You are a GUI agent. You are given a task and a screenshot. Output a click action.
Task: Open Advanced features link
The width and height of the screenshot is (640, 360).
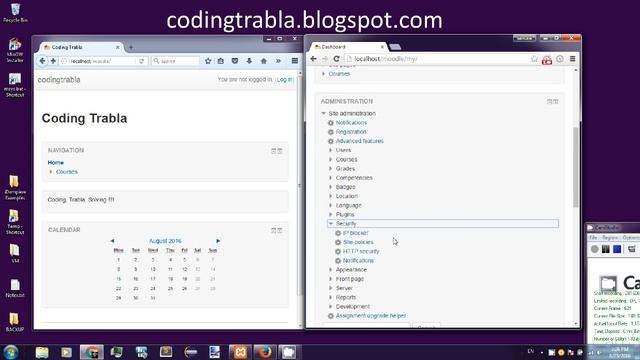(360, 141)
